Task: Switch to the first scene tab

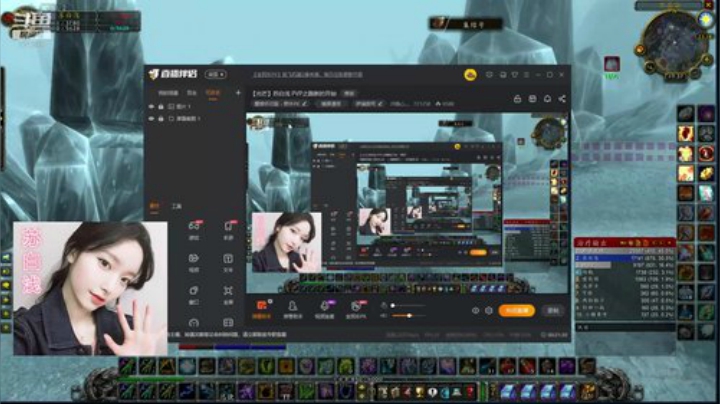Action: tap(168, 93)
